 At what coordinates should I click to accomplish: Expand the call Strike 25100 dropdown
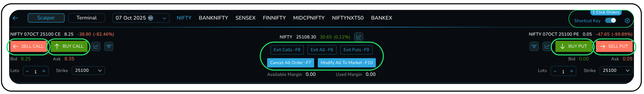tap(88, 70)
